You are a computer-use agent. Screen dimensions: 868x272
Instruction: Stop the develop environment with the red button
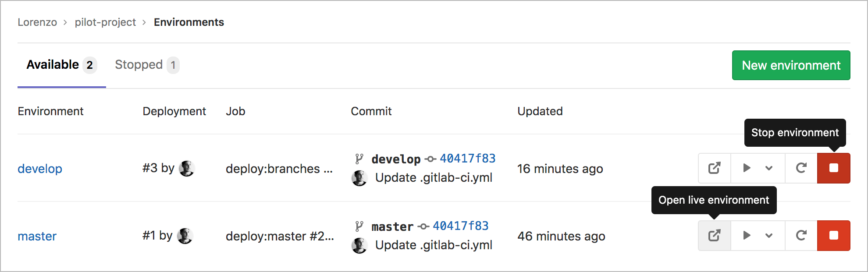(834, 168)
